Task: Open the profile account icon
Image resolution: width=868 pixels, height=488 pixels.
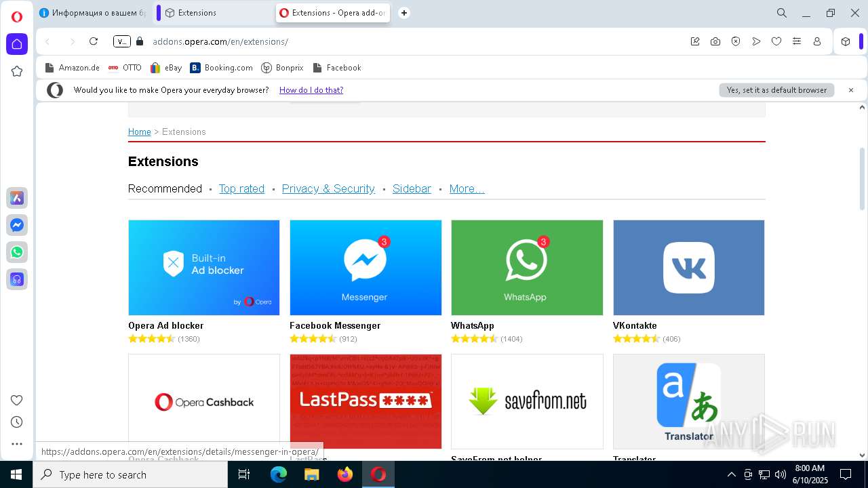Action: (x=817, y=41)
